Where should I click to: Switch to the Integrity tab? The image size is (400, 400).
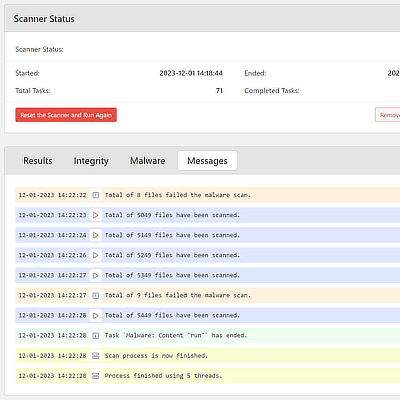91,161
